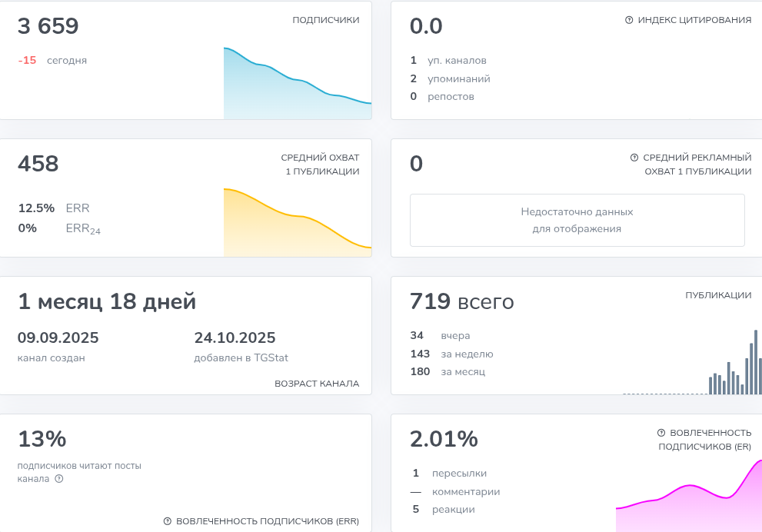Click help icon next to ВОВЛЕЧЕННОСТЬ ПОДПИСЧИКОВ (ER)
Image resolution: width=762 pixels, height=532 pixels.
[661, 433]
